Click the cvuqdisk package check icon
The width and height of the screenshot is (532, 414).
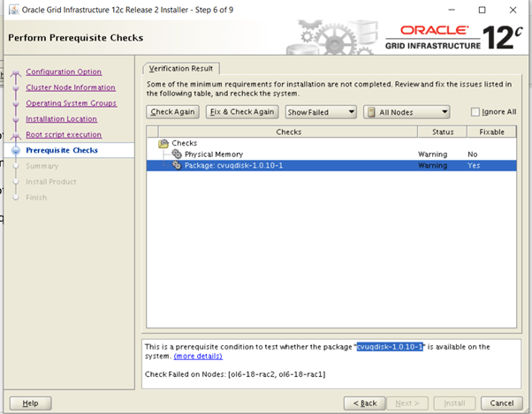[177, 165]
